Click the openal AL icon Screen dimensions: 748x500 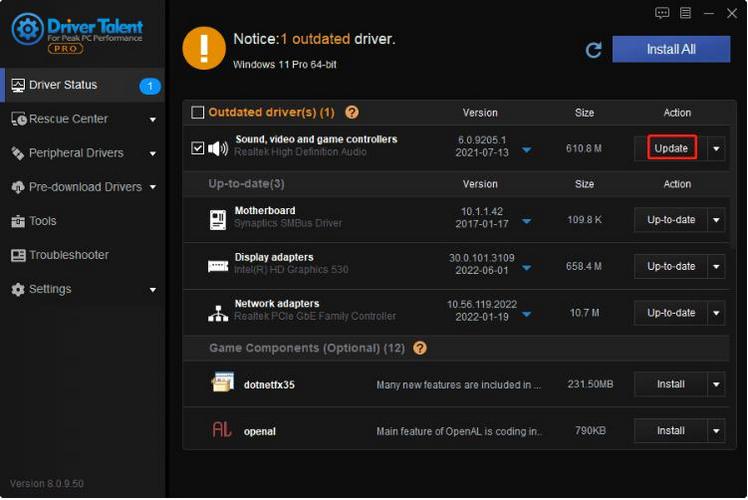tap(222, 429)
